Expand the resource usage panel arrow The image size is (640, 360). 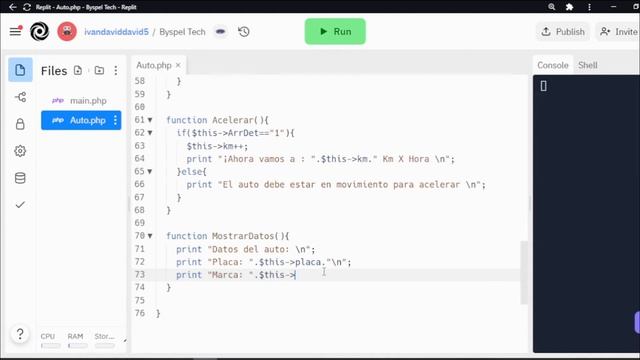(125, 340)
